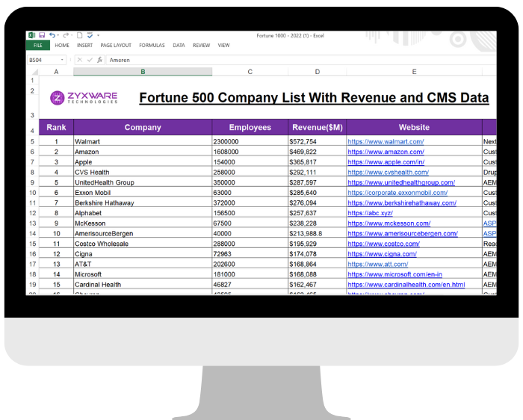Open the berkshirehathaway.com link
The image size is (523, 420).
coord(402,203)
